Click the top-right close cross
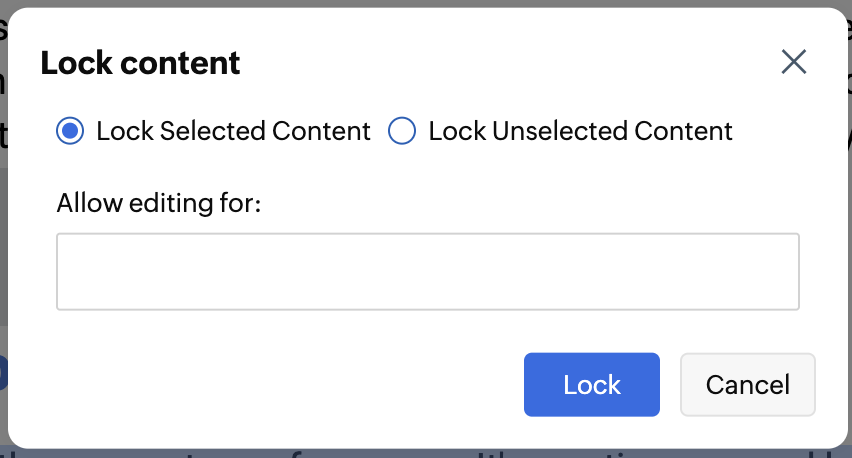 [x=794, y=62]
